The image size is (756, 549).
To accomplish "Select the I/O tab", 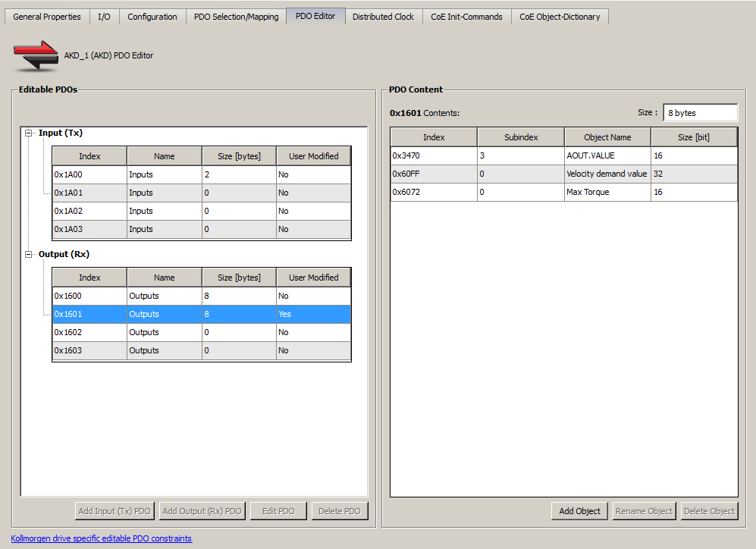I will tap(104, 17).
